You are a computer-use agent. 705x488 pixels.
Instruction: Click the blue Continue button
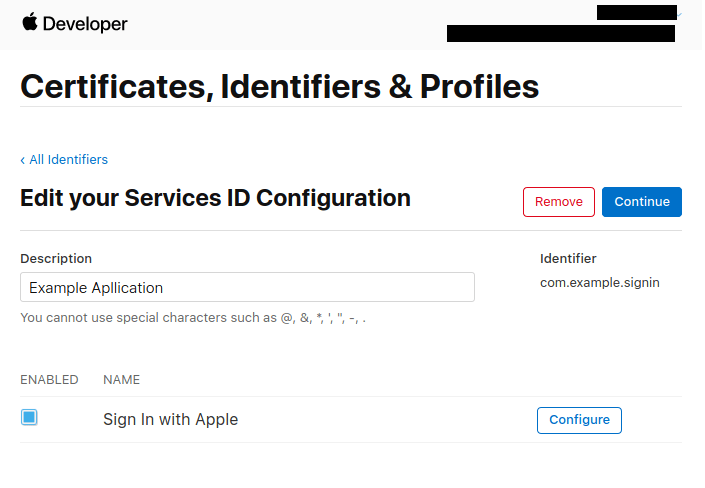[x=641, y=202]
